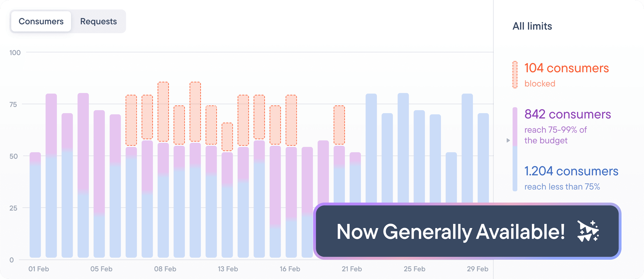This screenshot has height=279, width=644.
Task: Click the 100 value on the y-axis
Action: 15,53
